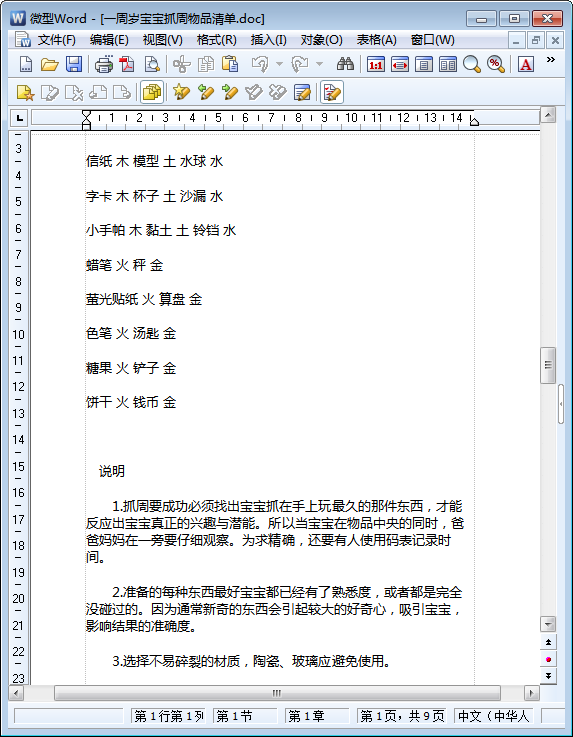573x737 pixels.
Task: Switch to two-page view
Action: (448, 64)
